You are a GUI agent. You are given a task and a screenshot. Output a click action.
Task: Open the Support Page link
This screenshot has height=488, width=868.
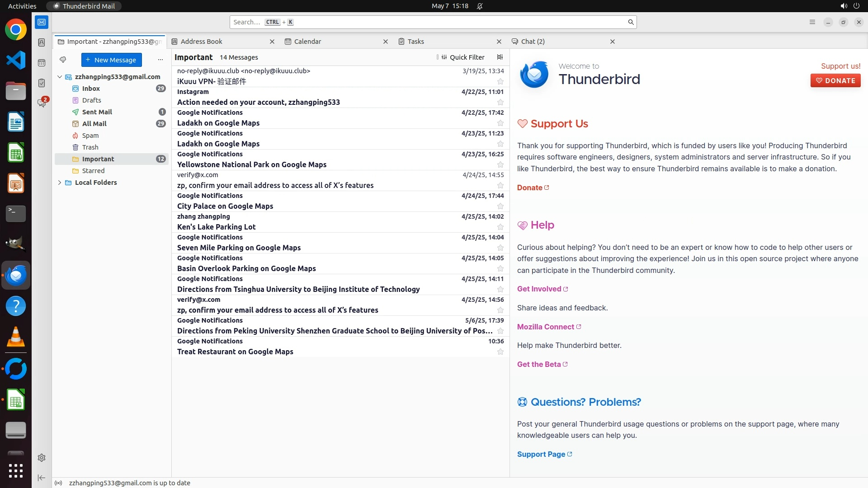click(x=541, y=454)
